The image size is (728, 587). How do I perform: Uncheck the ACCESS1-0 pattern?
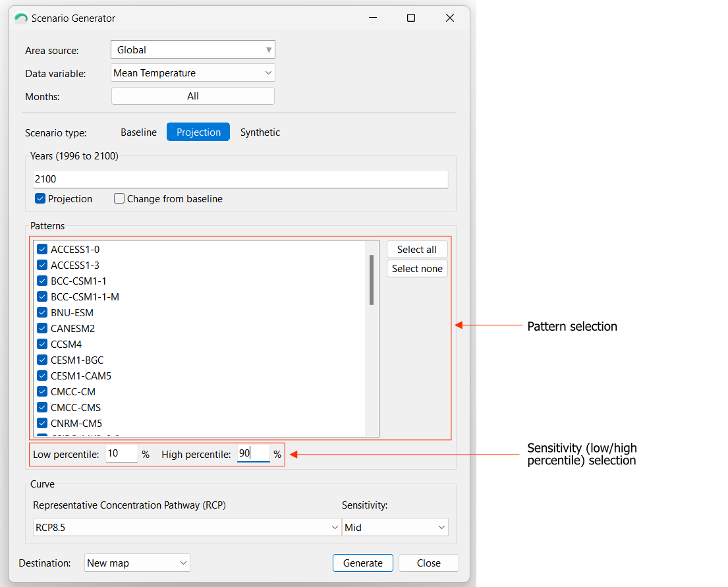point(42,249)
